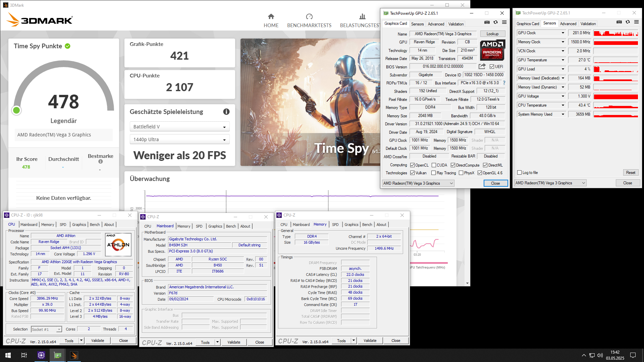Click Time Spy benchmark artwork thumbnail
The height and width of the screenshot is (362, 644).
tap(310, 102)
